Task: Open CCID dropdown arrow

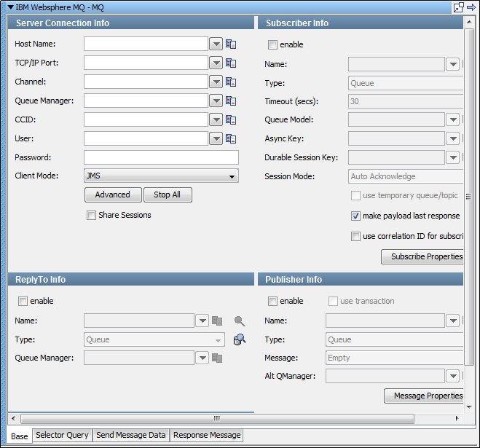Action: 216,120
